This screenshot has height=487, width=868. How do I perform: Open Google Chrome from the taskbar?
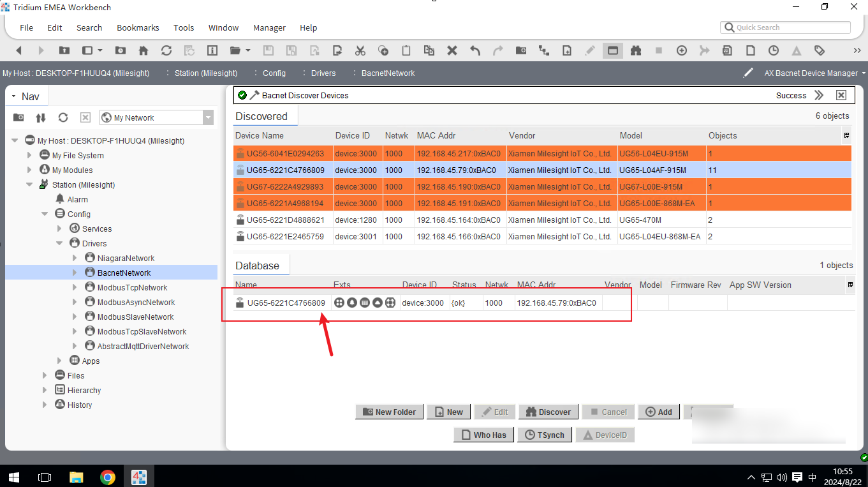(108, 477)
